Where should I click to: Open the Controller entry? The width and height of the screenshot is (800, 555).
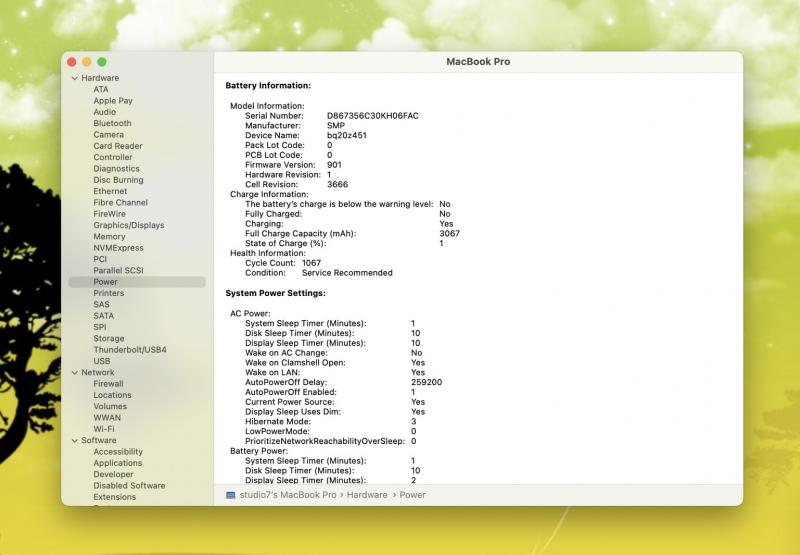click(113, 157)
